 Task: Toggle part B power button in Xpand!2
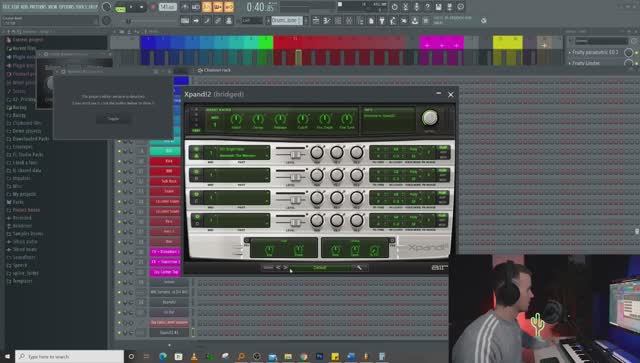(x=197, y=172)
